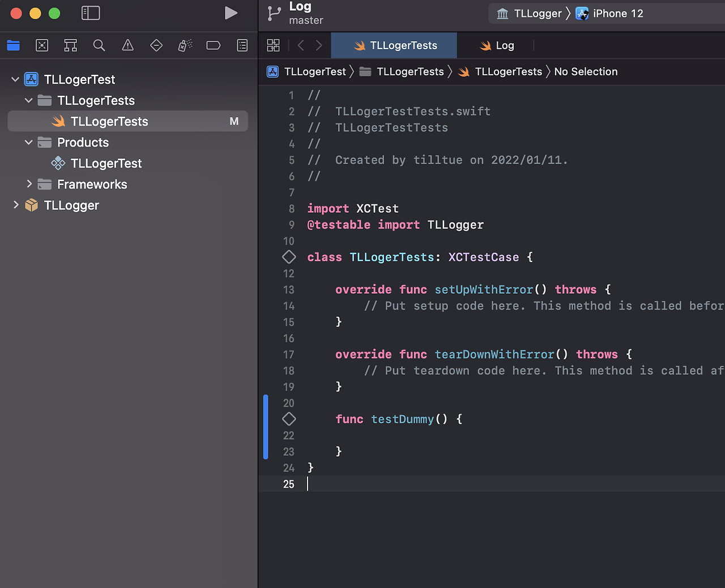Open the Report navigator
This screenshot has width=725, height=588.
coord(242,45)
